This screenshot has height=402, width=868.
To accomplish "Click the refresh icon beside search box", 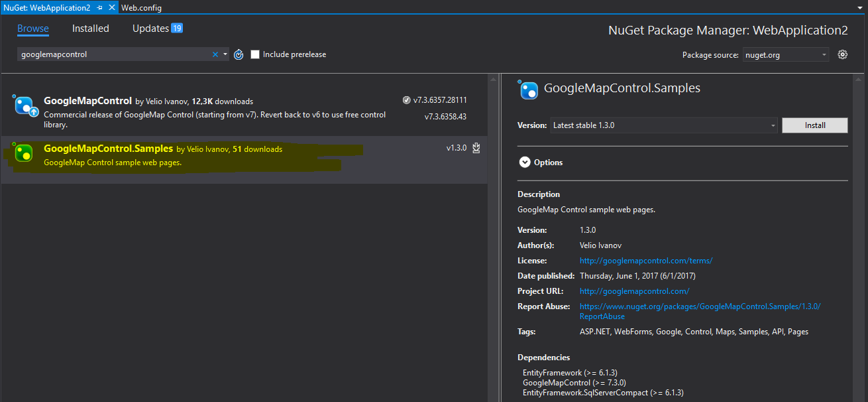I will [239, 54].
